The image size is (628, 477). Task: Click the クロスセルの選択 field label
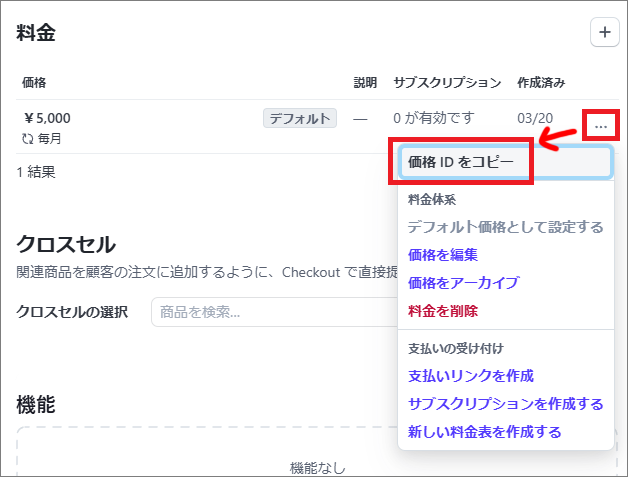pyautogui.click(x=72, y=312)
